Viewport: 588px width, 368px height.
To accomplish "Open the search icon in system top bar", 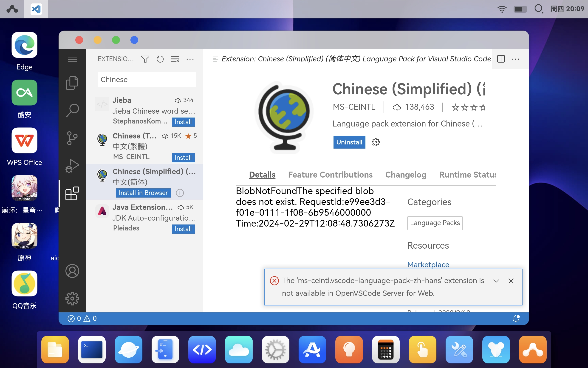I will tap(538, 9).
